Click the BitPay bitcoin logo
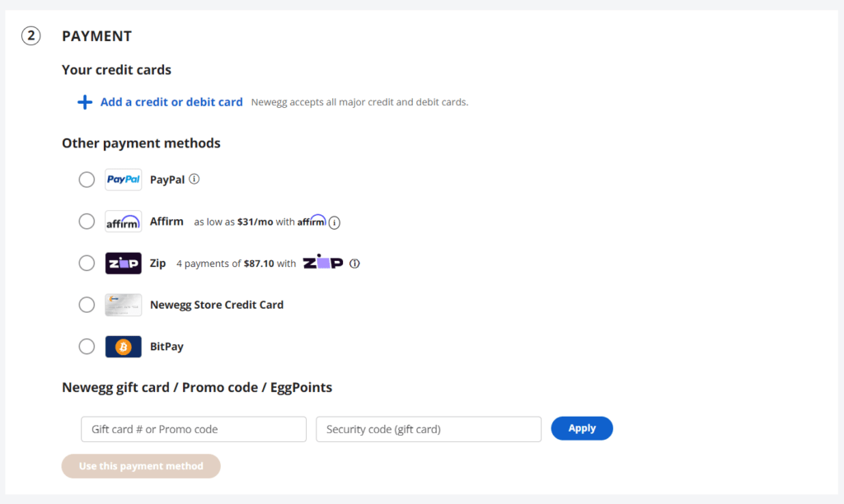 (124, 347)
